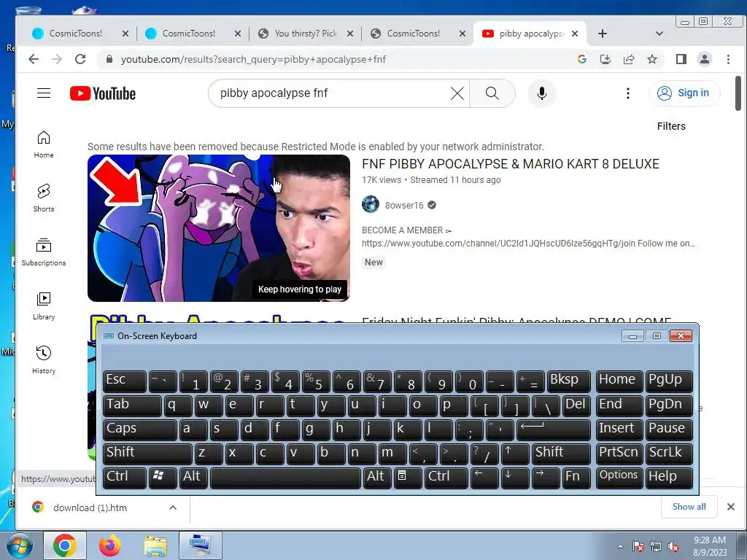Show hidden system tray icons arrow

[620, 546]
